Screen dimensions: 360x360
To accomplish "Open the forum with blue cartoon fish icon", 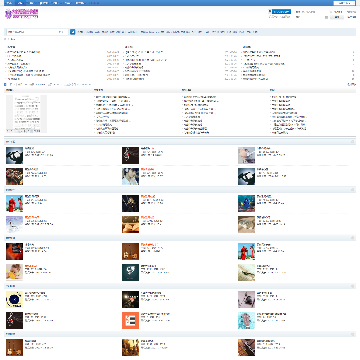I will coord(246,203).
